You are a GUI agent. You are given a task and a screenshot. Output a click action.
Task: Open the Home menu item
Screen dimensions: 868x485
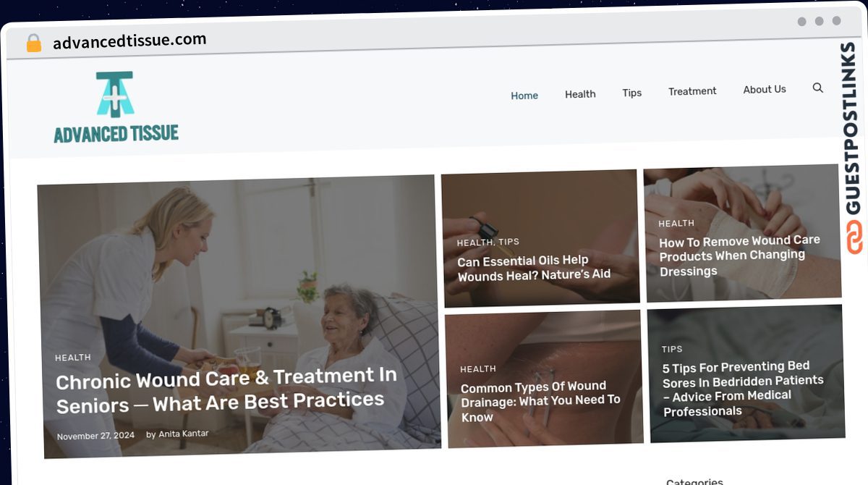(524, 96)
